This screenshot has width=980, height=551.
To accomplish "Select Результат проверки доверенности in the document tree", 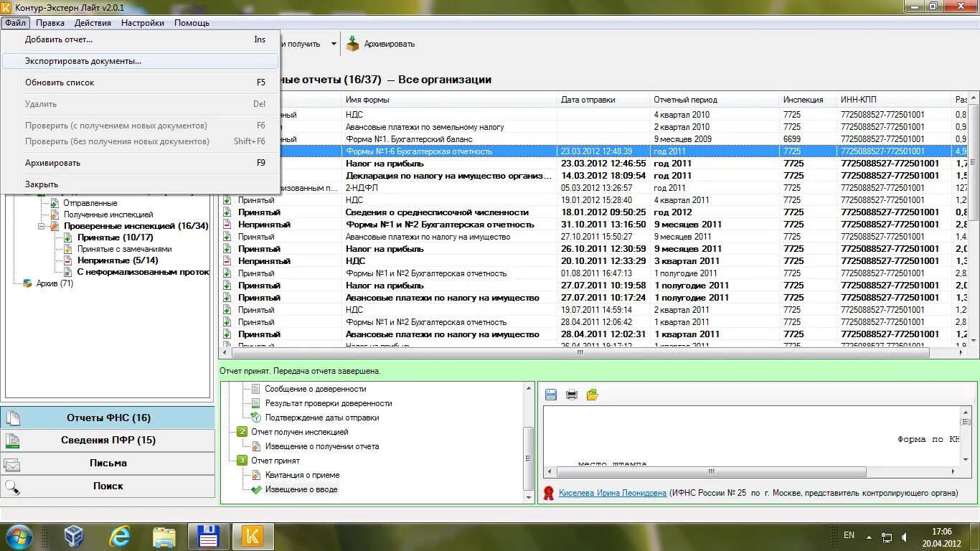I will 329,403.
